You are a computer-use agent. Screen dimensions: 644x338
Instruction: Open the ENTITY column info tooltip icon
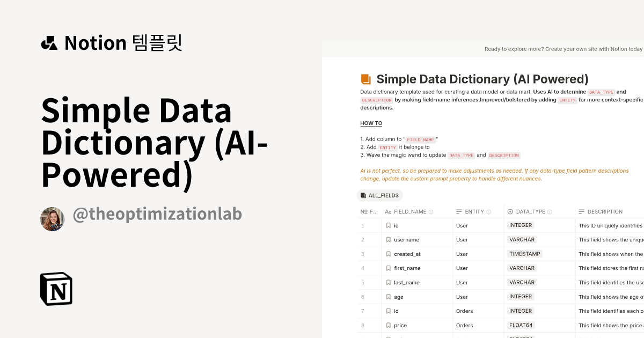pos(489,211)
